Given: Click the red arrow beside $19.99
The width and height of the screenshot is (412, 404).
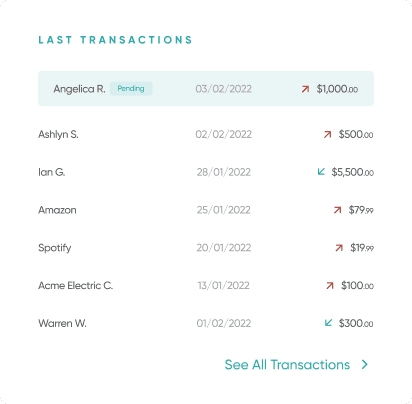Looking at the screenshot, I should [339, 248].
